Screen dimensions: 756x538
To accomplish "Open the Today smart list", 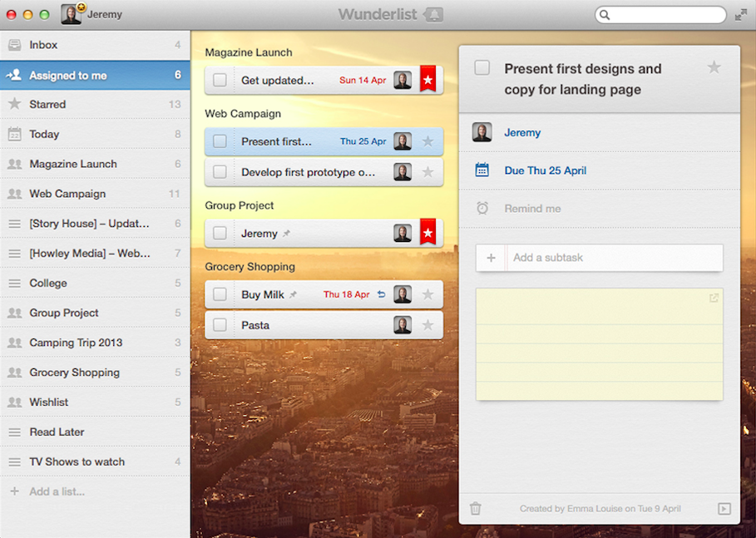I will coord(95,134).
